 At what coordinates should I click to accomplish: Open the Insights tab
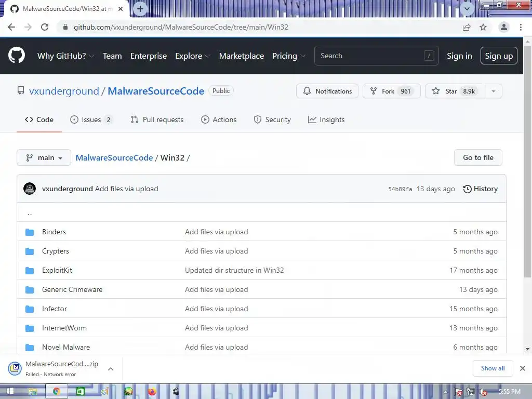pyautogui.click(x=326, y=120)
